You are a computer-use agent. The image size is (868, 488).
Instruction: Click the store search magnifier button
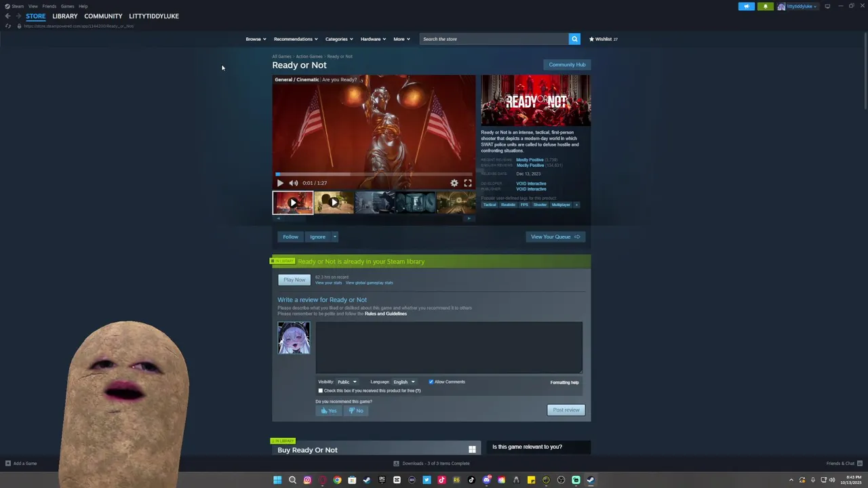click(x=574, y=39)
